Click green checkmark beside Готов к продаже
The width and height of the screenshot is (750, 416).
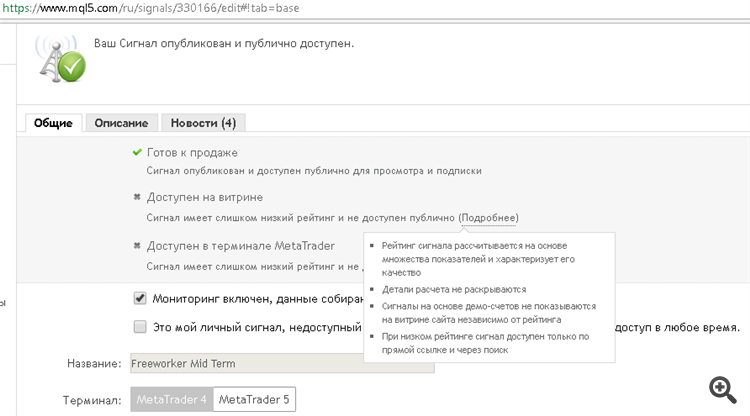[x=137, y=152]
